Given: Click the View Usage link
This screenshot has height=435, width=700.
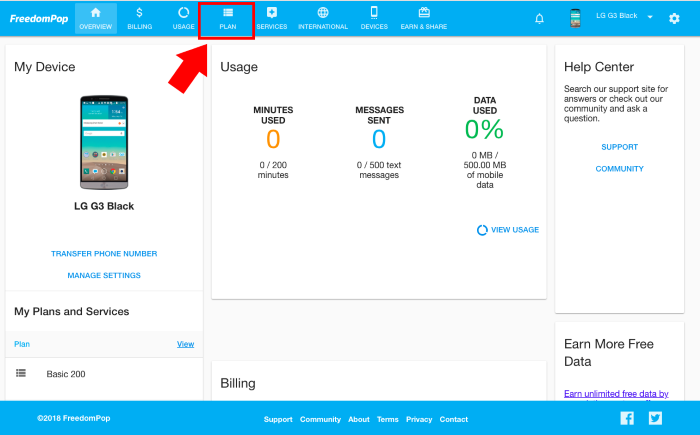Looking at the screenshot, I should 515,230.
